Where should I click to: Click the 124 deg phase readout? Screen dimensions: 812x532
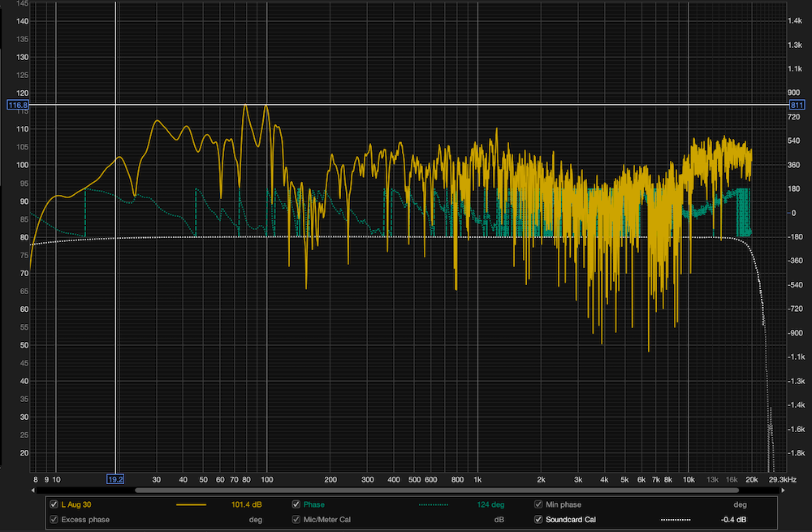490,504
